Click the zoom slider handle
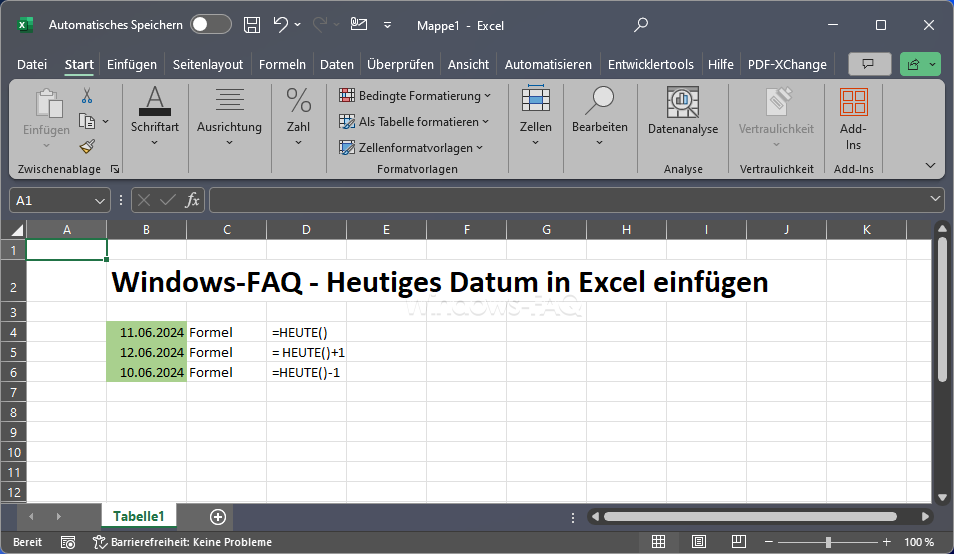Viewport: 954px width, 554px height. [828, 542]
